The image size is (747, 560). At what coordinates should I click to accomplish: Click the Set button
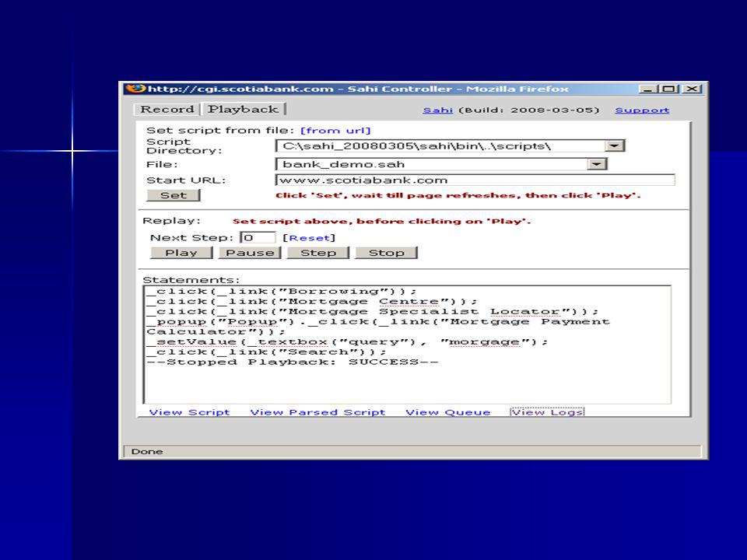coord(174,195)
